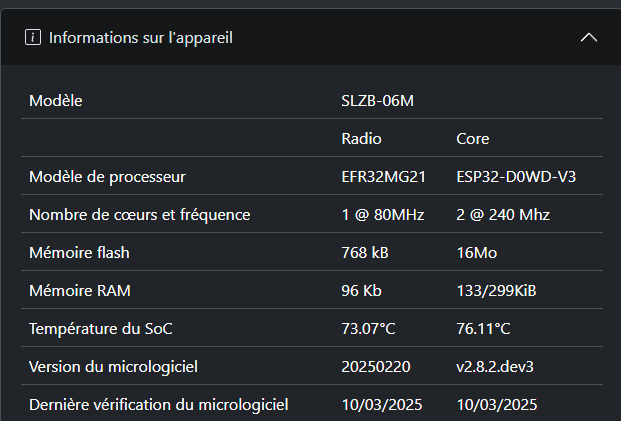This screenshot has height=421, width=621.
Task: Click the info icon beside Informations sur l'appareil
Action: click(x=33, y=38)
